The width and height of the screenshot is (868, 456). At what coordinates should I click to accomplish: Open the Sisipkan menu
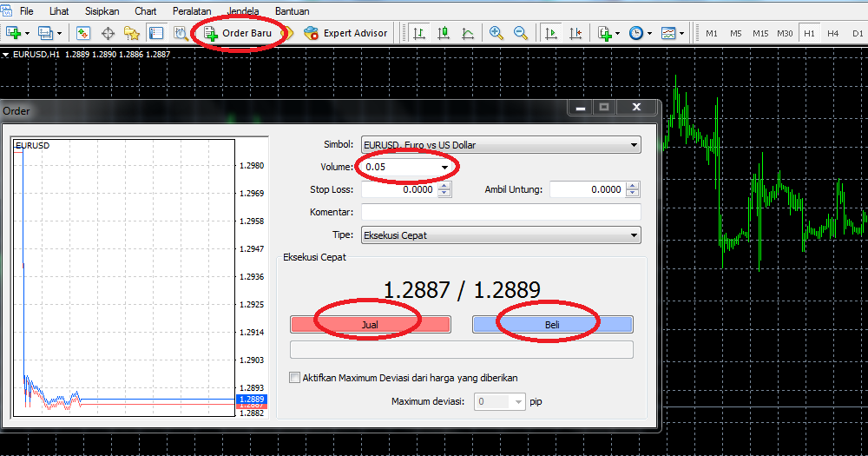click(102, 11)
